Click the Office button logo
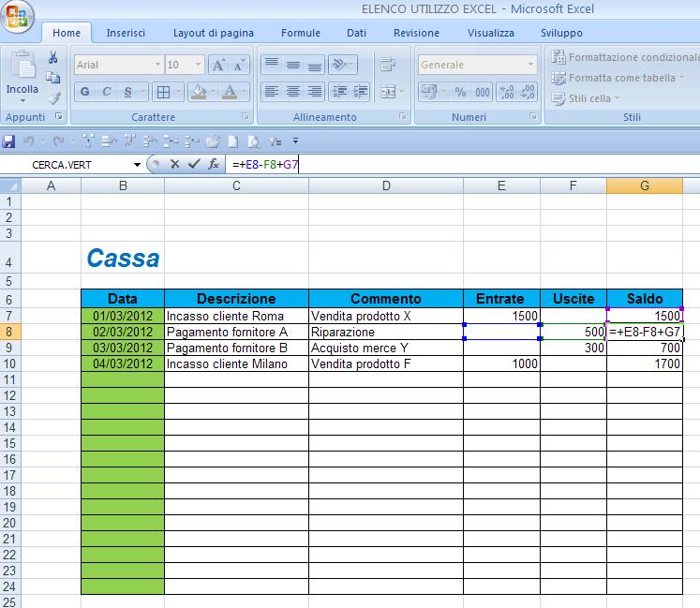The height and width of the screenshot is (608, 700). (16, 16)
